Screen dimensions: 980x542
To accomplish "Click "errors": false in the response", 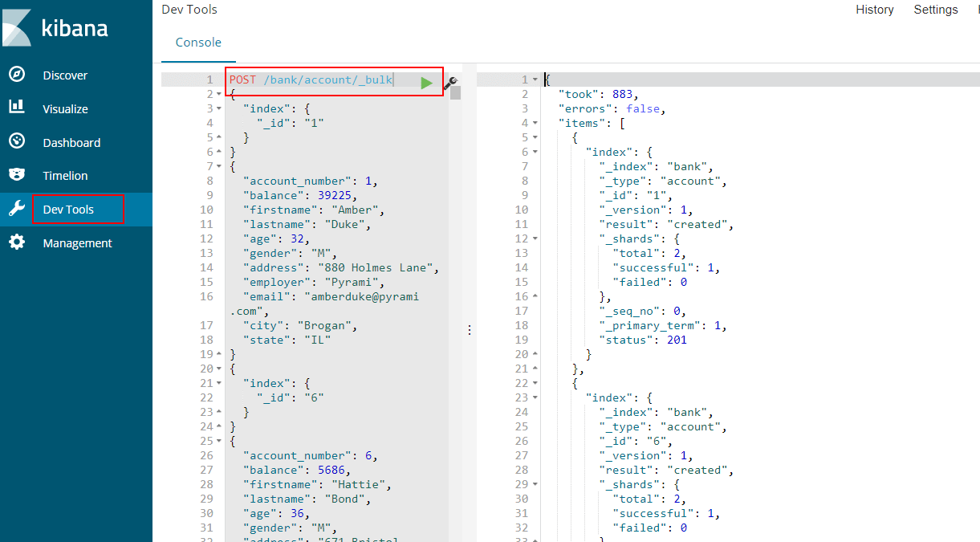I will [612, 108].
